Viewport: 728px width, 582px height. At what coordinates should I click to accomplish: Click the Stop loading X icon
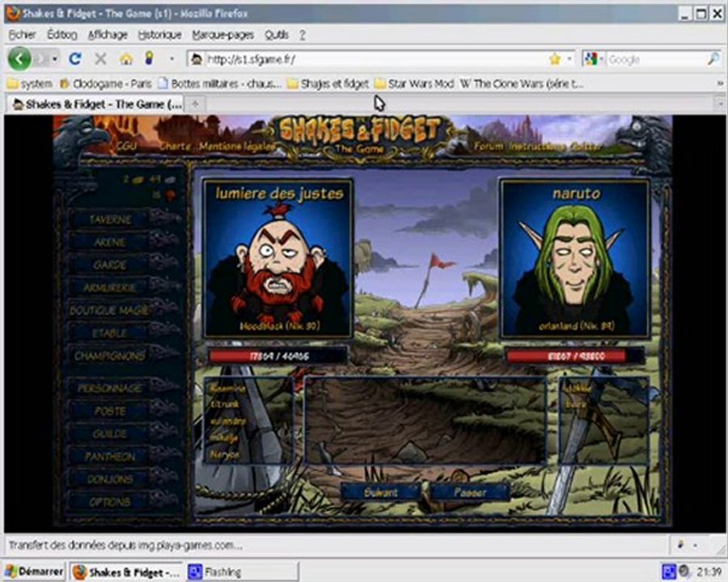[x=100, y=59]
